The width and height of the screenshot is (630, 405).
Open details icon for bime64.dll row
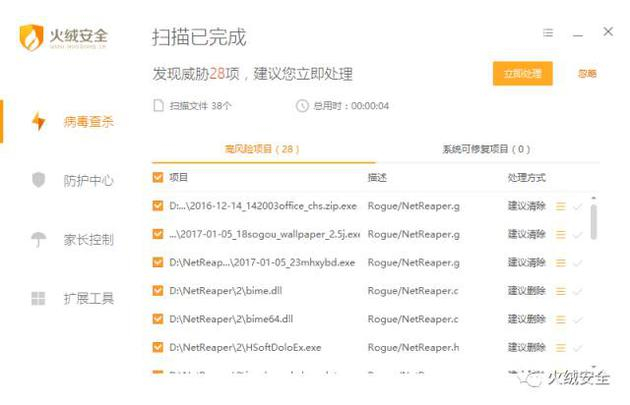coord(560,319)
